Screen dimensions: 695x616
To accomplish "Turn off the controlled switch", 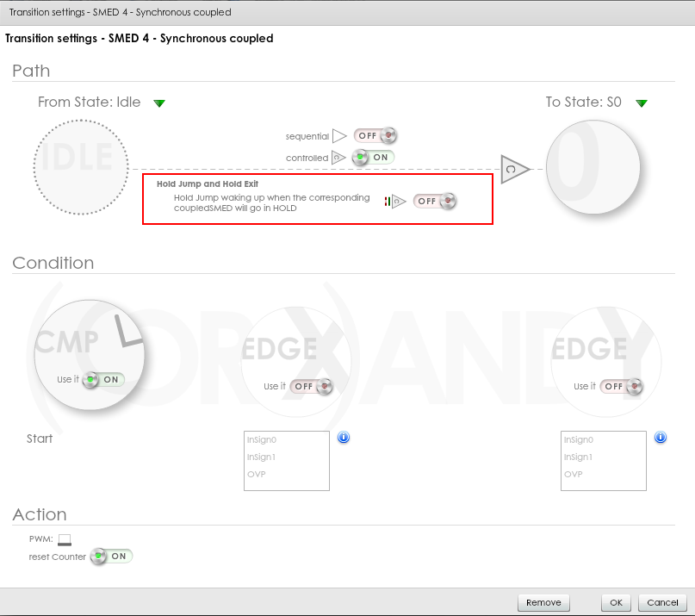I will [x=373, y=157].
